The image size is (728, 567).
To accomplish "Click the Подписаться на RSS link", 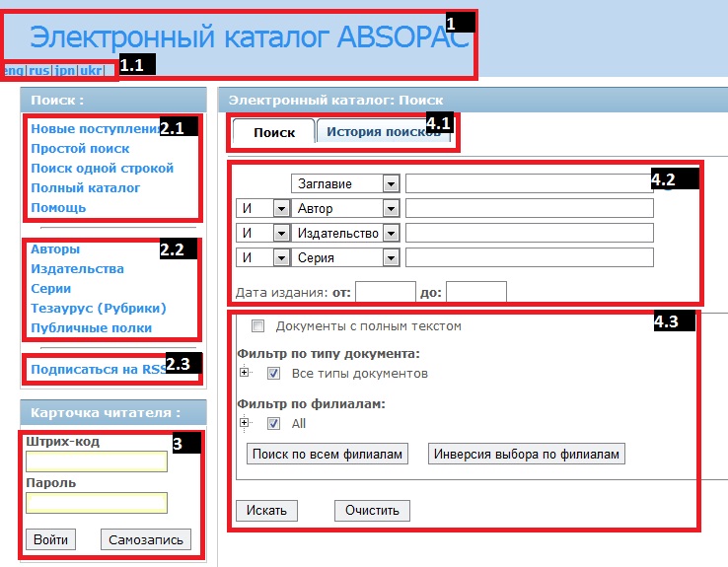I will click(99, 370).
